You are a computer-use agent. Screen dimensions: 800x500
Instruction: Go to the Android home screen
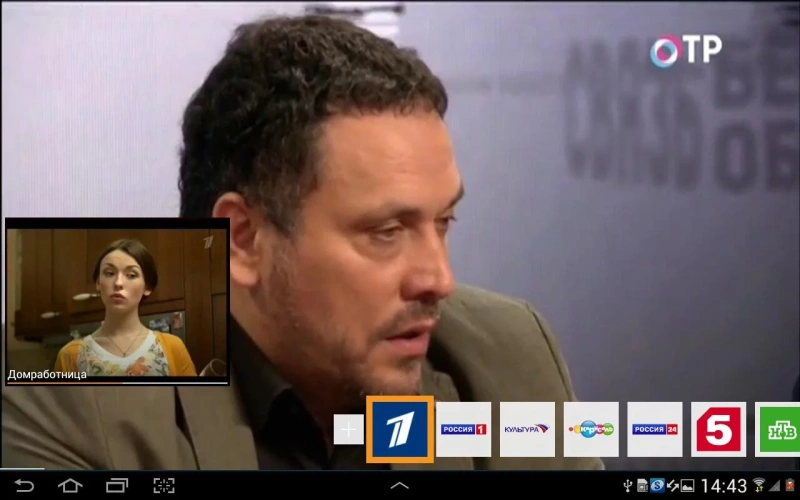[x=70, y=486]
